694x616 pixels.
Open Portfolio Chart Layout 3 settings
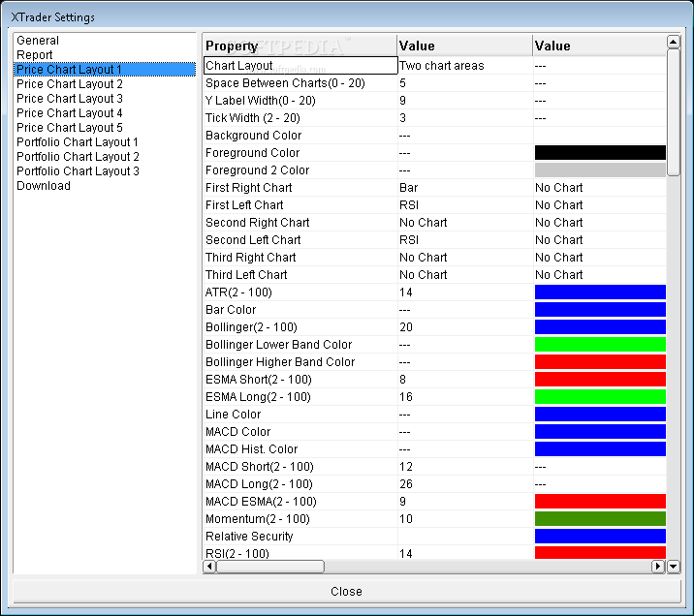point(78,171)
